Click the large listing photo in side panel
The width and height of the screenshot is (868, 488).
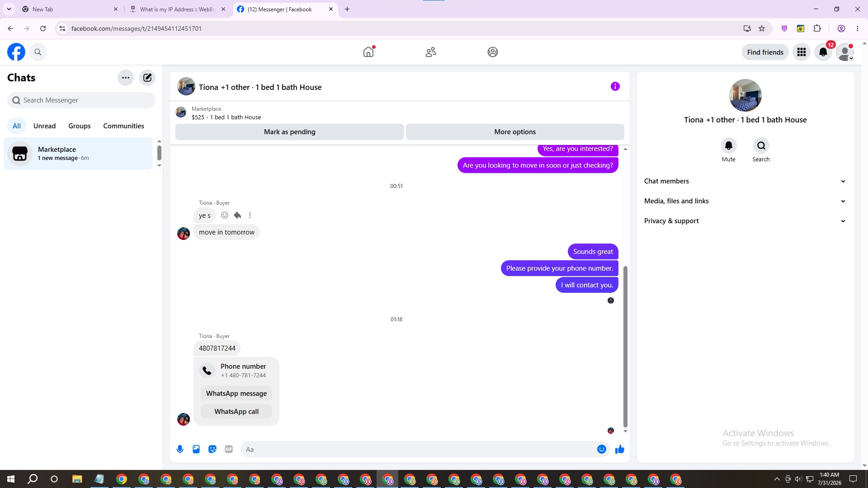click(745, 95)
